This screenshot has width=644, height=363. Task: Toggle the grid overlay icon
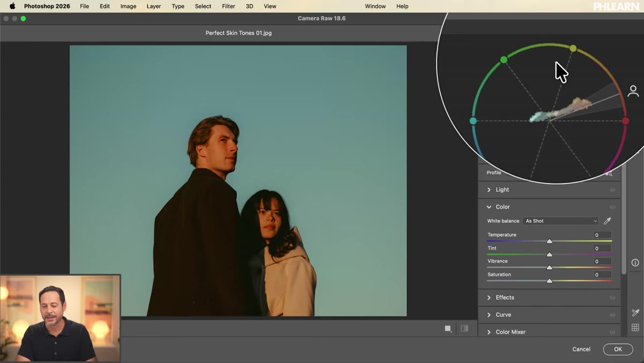pos(635,328)
